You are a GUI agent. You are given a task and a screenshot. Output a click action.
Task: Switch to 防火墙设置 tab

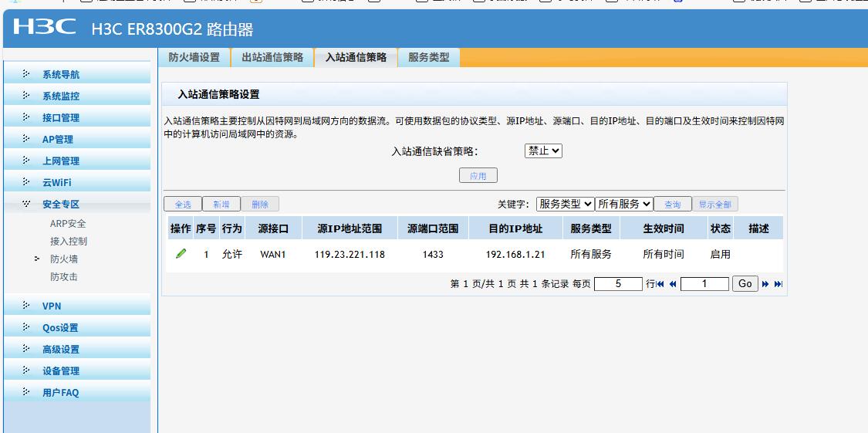pyautogui.click(x=194, y=58)
